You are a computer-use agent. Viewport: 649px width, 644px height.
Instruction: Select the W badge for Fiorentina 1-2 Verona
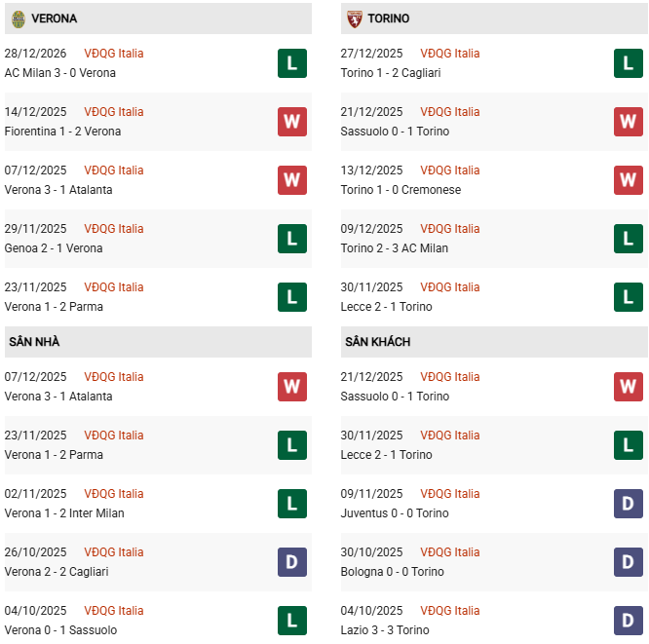point(292,122)
